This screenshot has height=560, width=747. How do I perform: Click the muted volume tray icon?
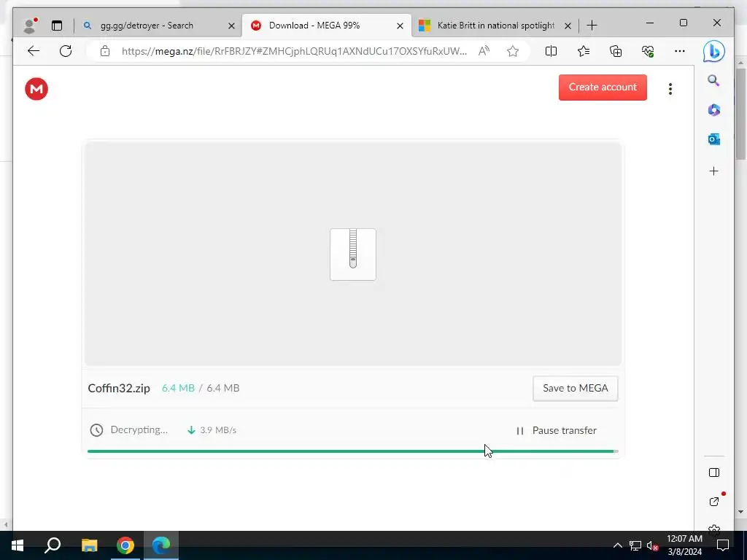(x=652, y=545)
